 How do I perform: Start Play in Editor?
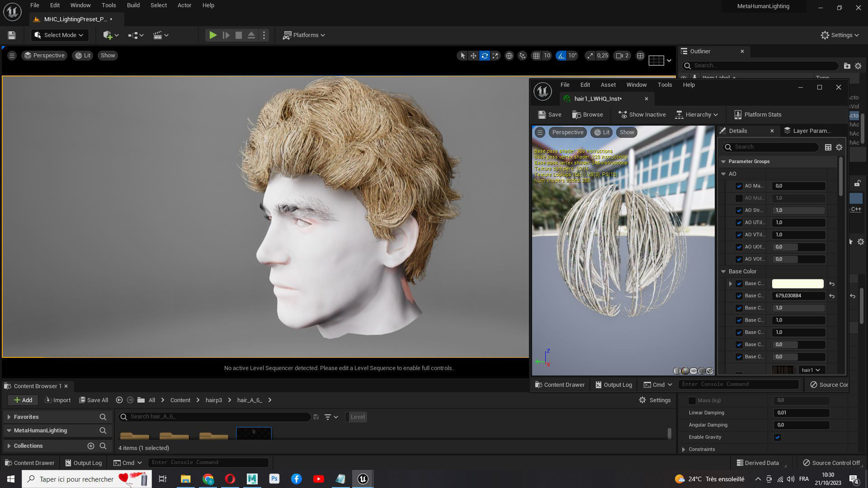pos(212,35)
